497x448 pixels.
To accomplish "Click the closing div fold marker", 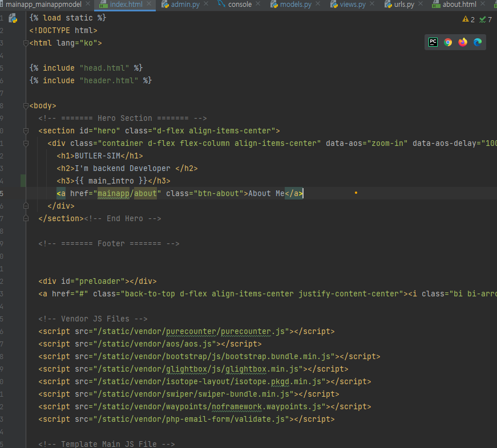I will [x=26, y=206].
